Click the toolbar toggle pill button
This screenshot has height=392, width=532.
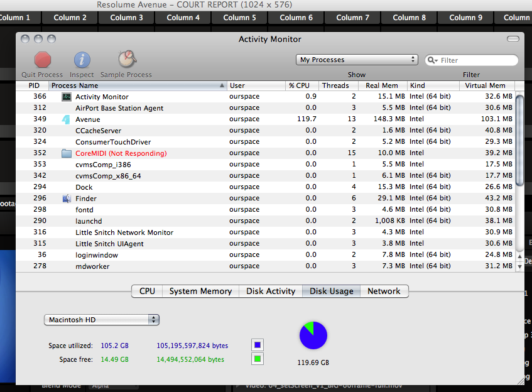coord(513,39)
